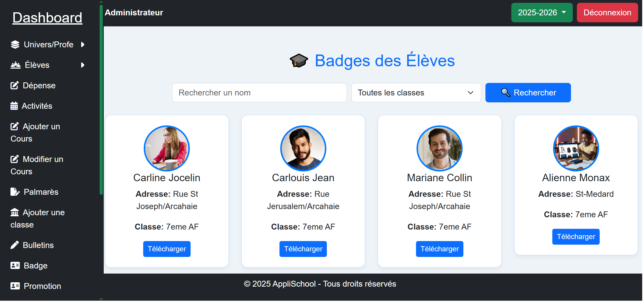Click the Ajouter une classe building icon
Image resolution: width=644 pixels, height=303 pixels.
click(x=15, y=212)
